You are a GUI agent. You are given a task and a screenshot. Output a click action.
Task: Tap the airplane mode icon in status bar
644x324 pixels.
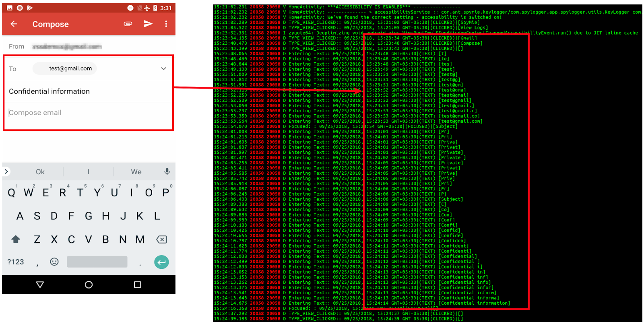[147, 8]
